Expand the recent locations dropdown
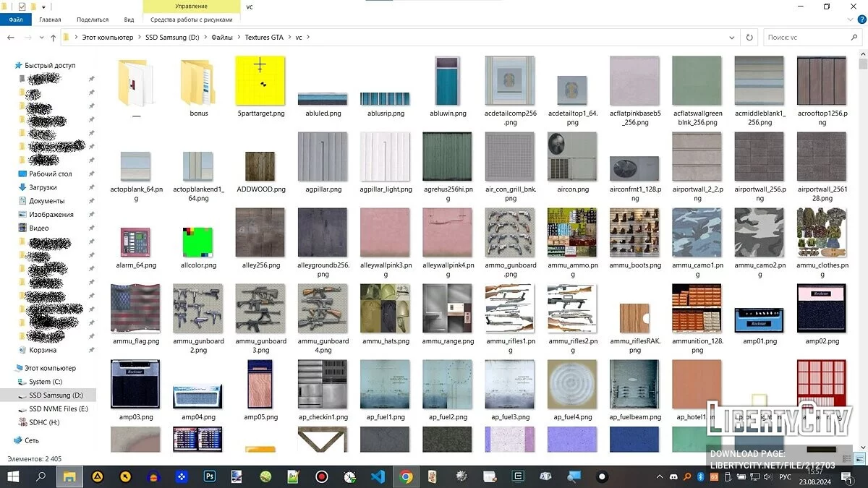This screenshot has width=868, height=488. 41,38
